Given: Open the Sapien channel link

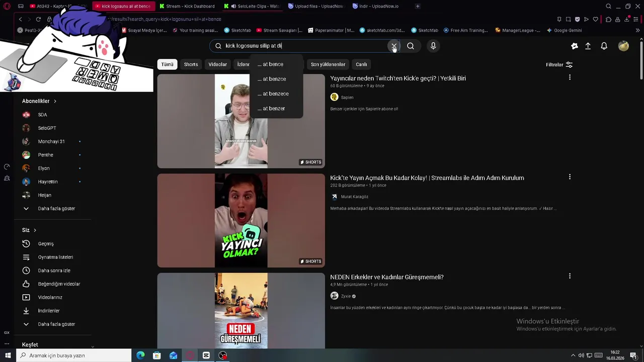Looking at the screenshot, I should pos(347,98).
